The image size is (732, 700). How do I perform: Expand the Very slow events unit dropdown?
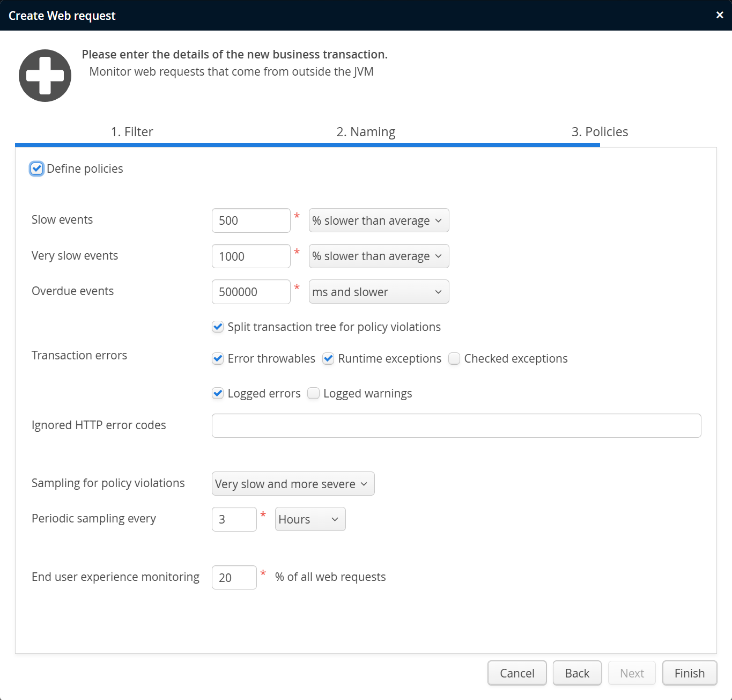[379, 256]
